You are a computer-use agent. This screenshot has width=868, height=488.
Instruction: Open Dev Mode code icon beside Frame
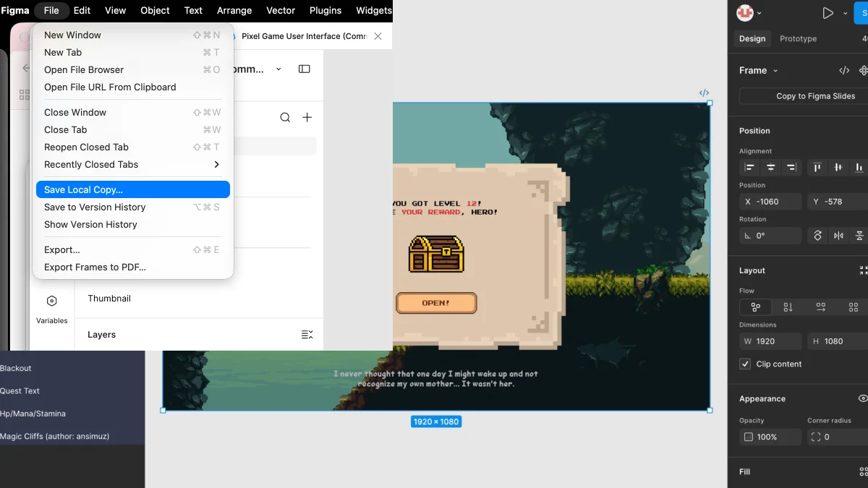[844, 70]
